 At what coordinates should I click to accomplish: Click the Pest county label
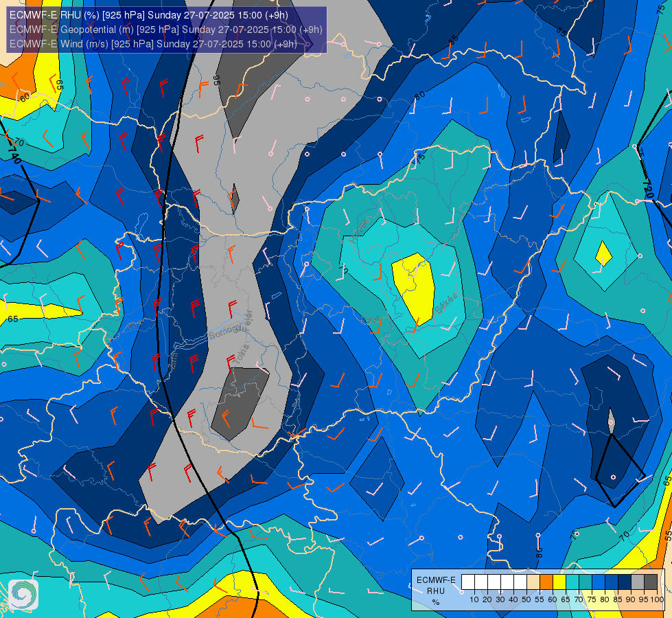(x=369, y=320)
